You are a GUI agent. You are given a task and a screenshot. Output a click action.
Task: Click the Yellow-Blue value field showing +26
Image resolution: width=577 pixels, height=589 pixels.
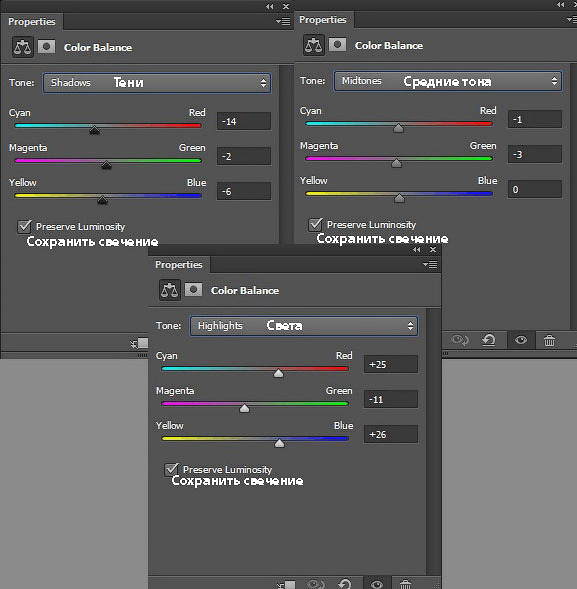pyautogui.click(x=391, y=434)
